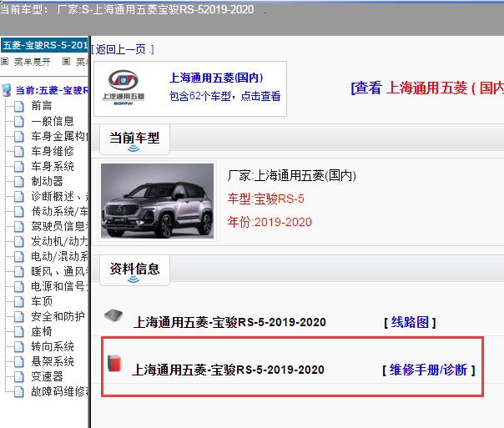Click the 宝骏RS-5 car photo
The height and width of the screenshot is (428, 504).
[157, 201]
